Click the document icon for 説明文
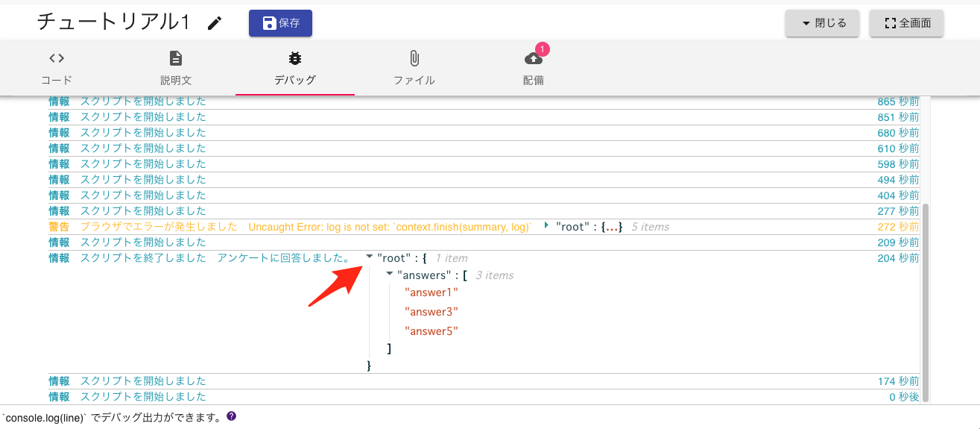Viewport: 980px width, 429px height. click(176, 58)
